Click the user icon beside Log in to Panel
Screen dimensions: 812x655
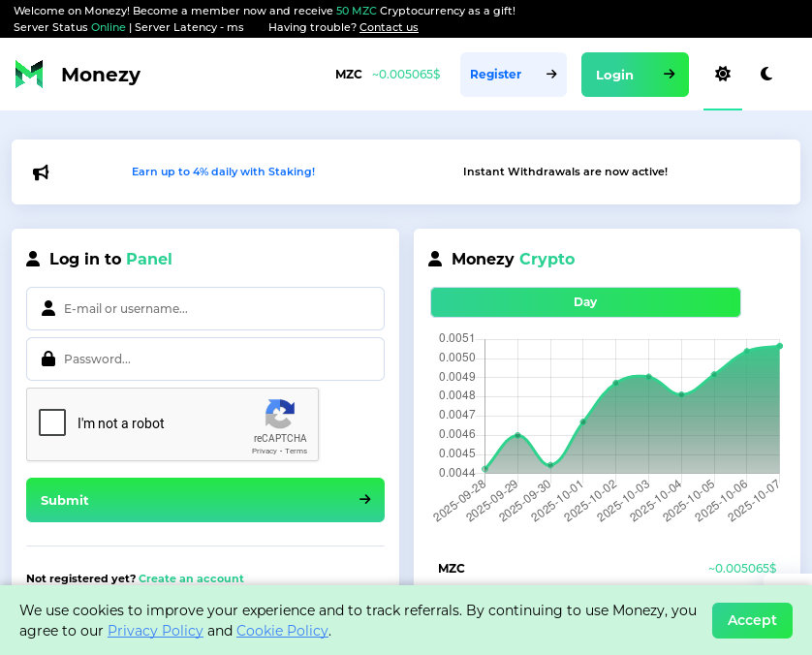33,259
